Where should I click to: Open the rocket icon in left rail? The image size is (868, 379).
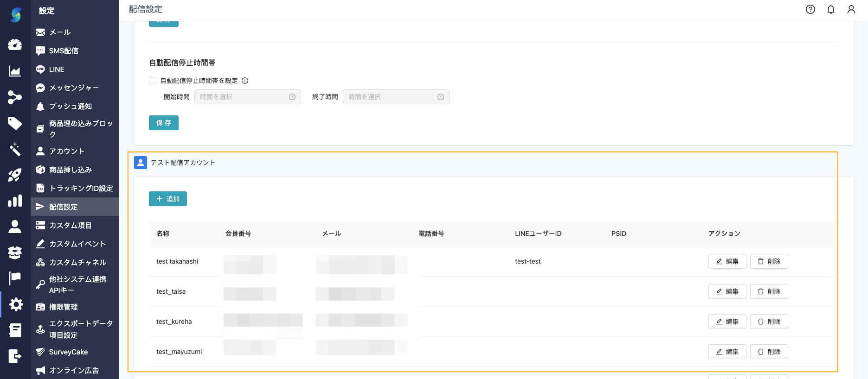tap(15, 175)
